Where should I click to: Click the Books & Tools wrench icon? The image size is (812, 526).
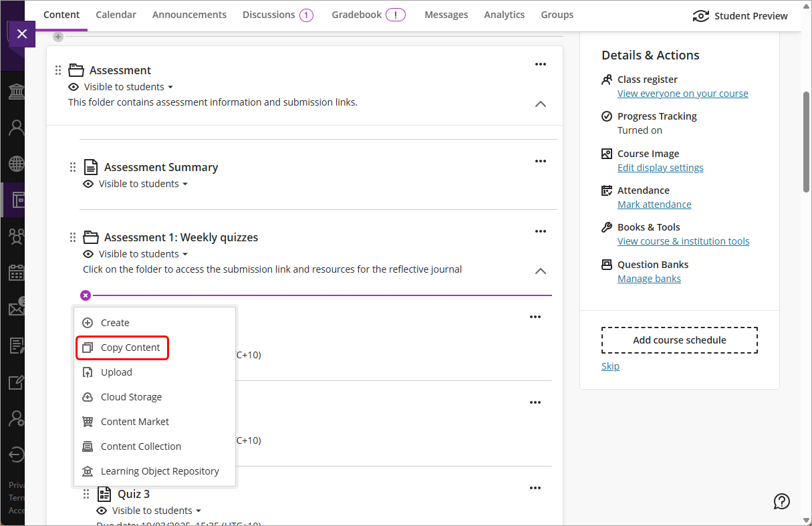coord(607,227)
